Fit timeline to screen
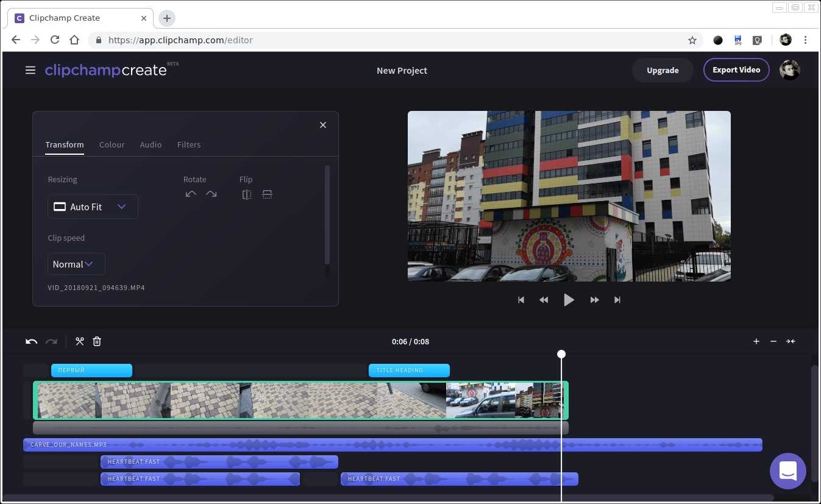Image resolution: width=821 pixels, height=504 pixels. point(791,341)
